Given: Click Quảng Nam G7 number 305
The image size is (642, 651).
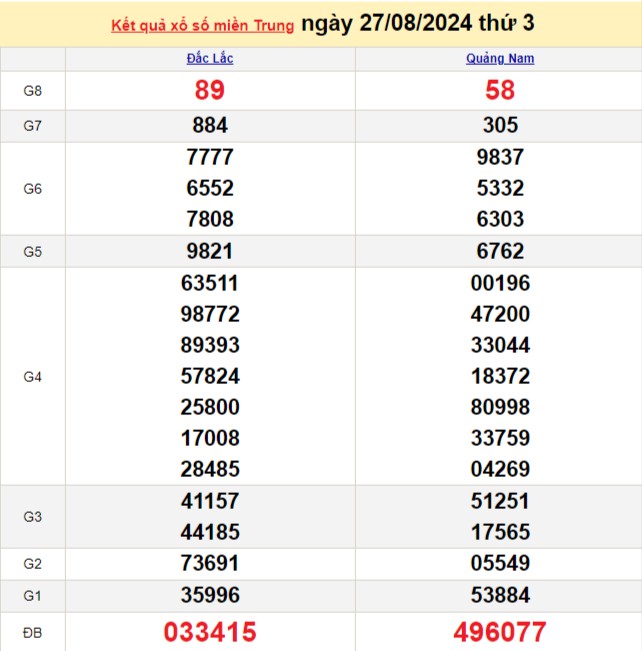Looking at the screenshot, I should (500, 125).
